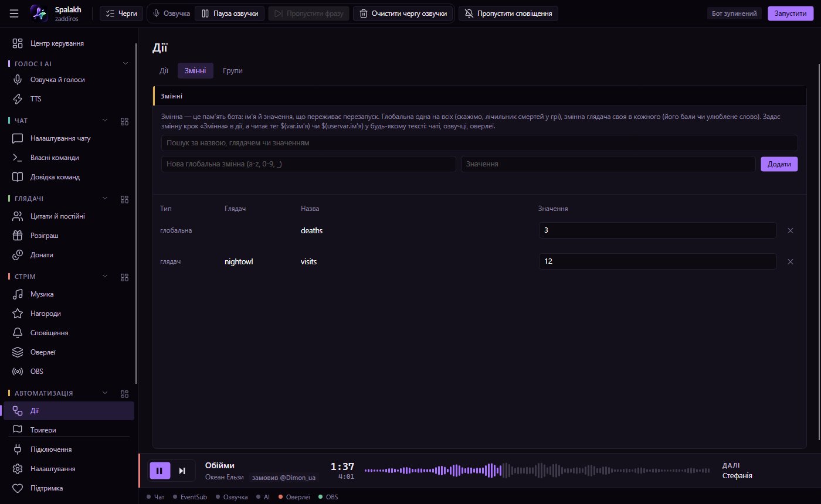This screenshot has height=504, width=821.
Task: Delete the deaths variable row
Action: click(x=790, y=231)
